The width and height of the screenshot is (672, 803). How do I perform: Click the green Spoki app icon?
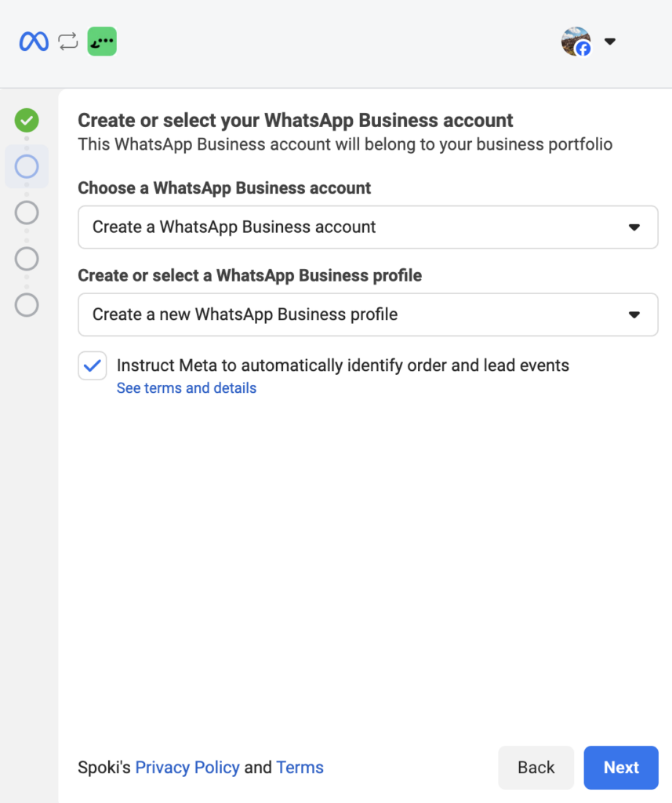[x=102, y=42]
